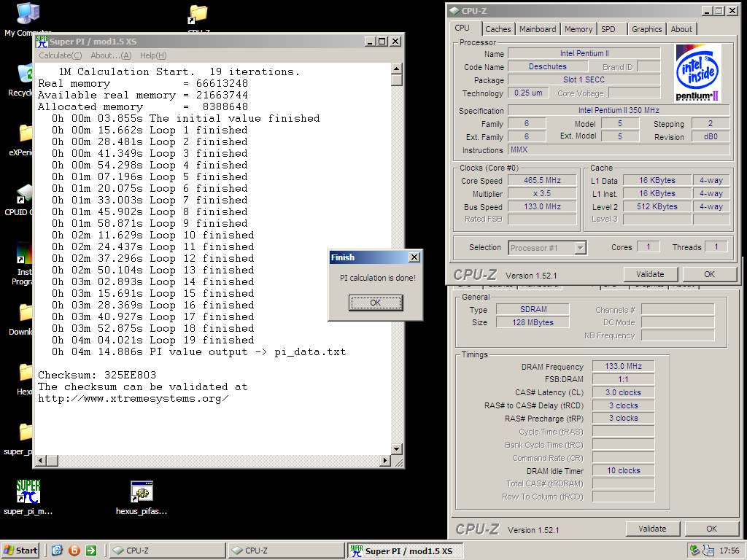Click the xtremesystems.org URL text in Super PI

click(133, 399)
